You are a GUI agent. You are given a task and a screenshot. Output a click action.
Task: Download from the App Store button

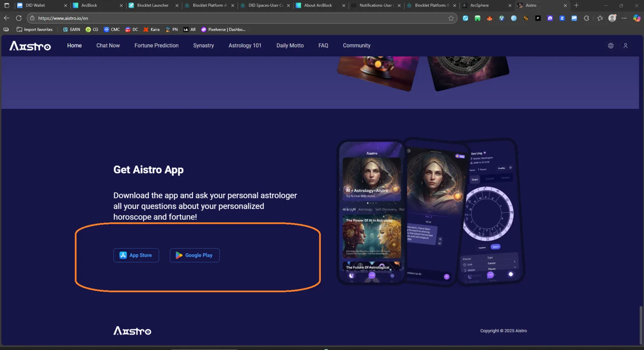pos(136,255)
